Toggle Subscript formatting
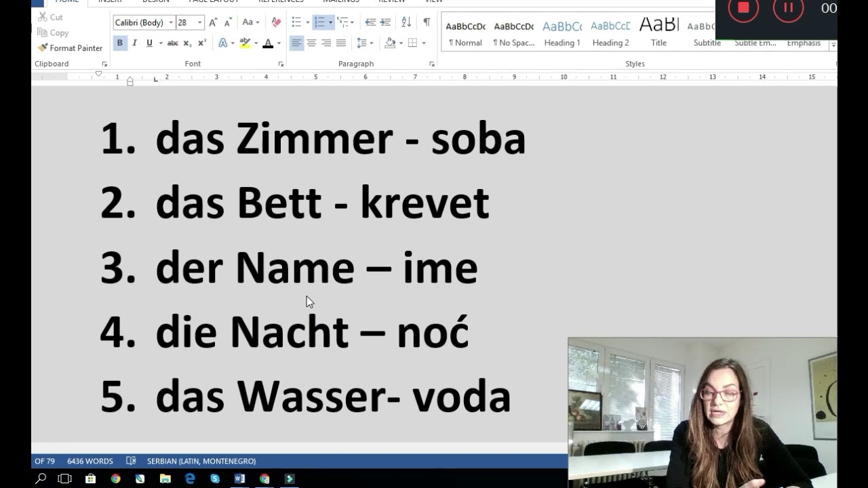 pos(188,43)
